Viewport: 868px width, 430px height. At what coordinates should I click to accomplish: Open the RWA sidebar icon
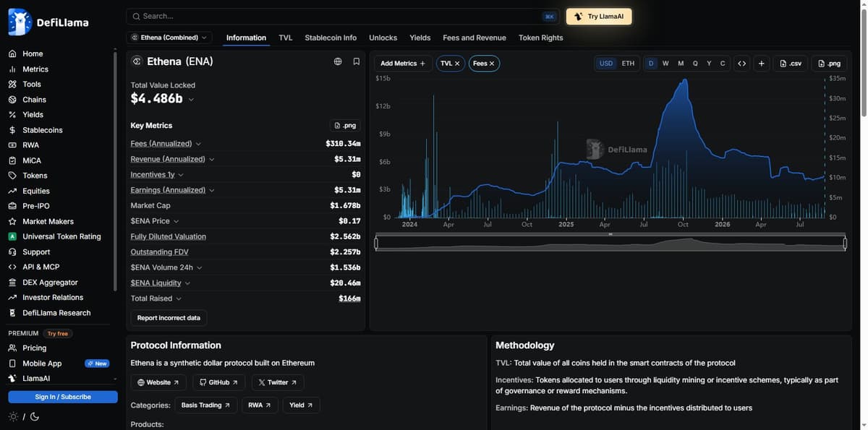coord(12,145)
